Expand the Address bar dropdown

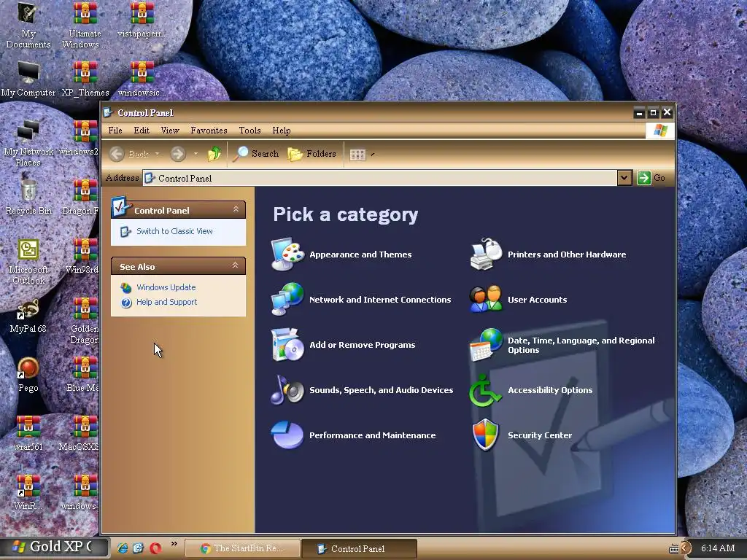tap(624, 178)
